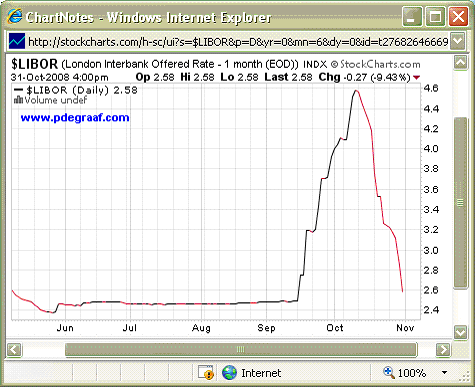Viewport: 475px width, 389px height.
Task: Close the ChartNotes window
Action: 458,17
